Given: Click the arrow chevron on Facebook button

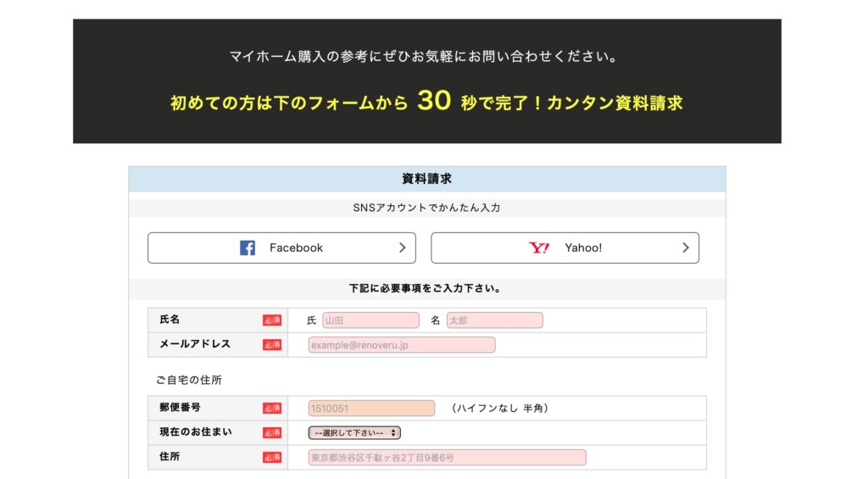Looking at the screenshot, I should [x=403, y=248].
